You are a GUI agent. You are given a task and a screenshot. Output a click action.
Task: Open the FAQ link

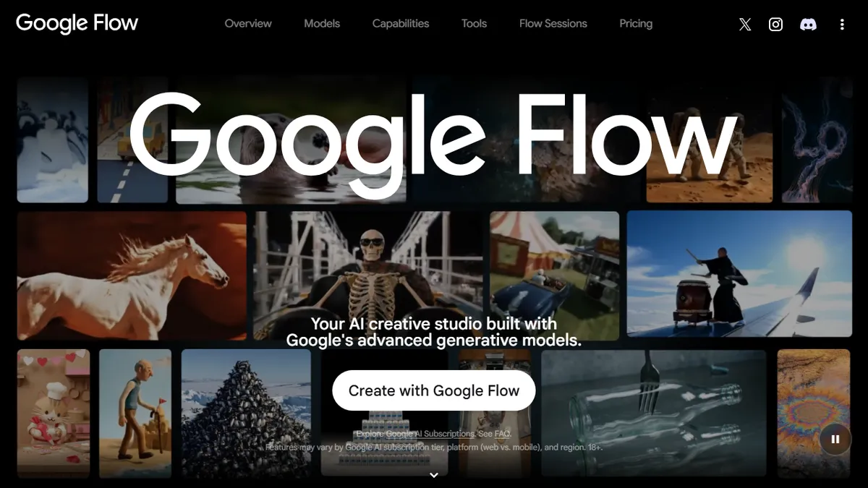(503, 434)
